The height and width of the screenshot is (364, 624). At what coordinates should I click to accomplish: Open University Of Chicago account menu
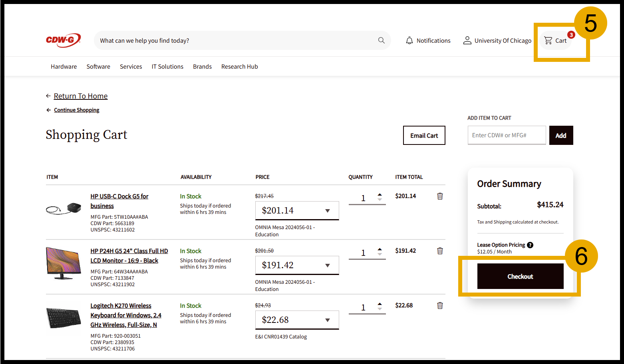click(x=497, y=40)
